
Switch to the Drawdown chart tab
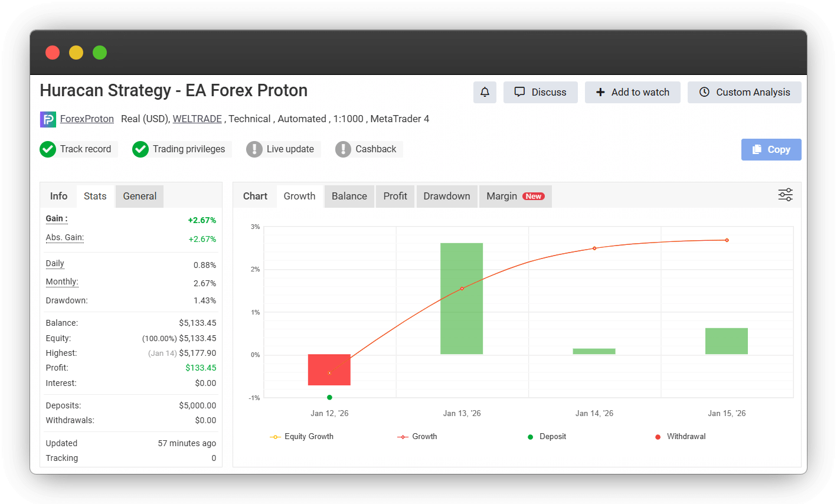click(x=446, y=197)
